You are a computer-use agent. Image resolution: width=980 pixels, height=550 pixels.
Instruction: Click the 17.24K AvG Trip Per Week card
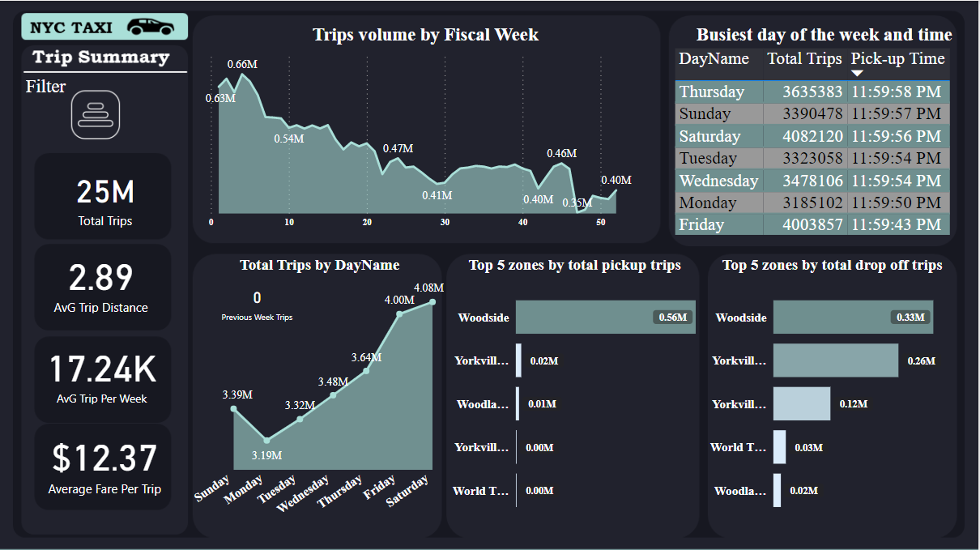[103, 377]
